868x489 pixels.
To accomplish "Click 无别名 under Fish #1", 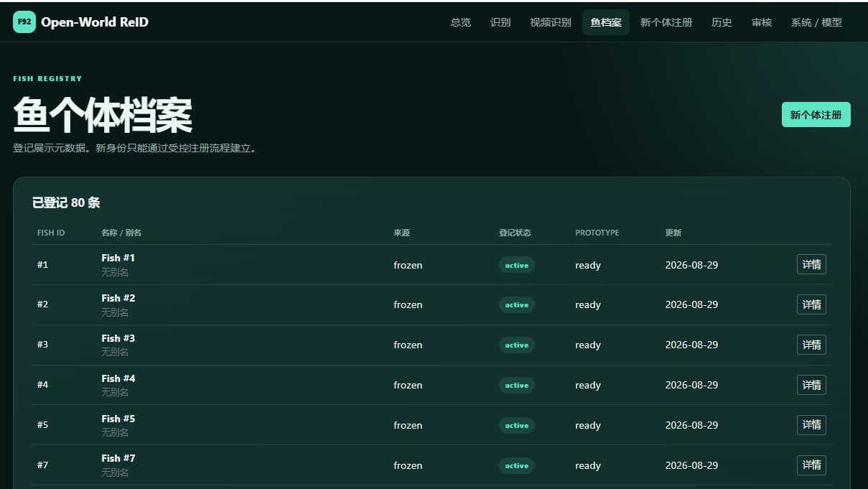I will [115, 272].
